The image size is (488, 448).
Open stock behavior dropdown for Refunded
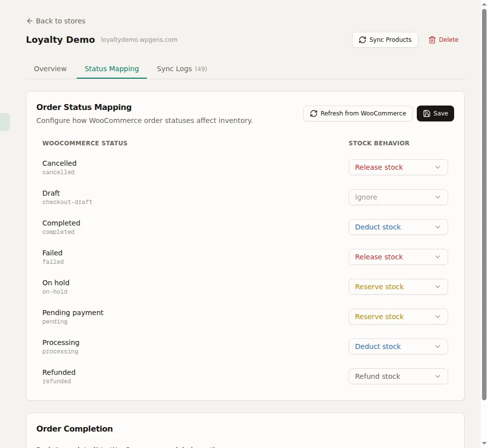[398, 376]
